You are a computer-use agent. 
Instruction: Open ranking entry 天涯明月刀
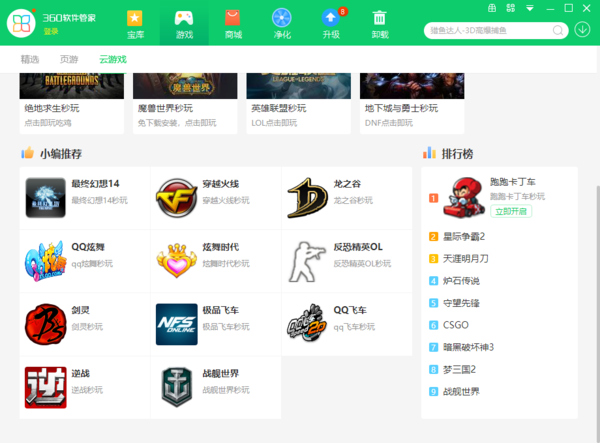coord(466,259)
